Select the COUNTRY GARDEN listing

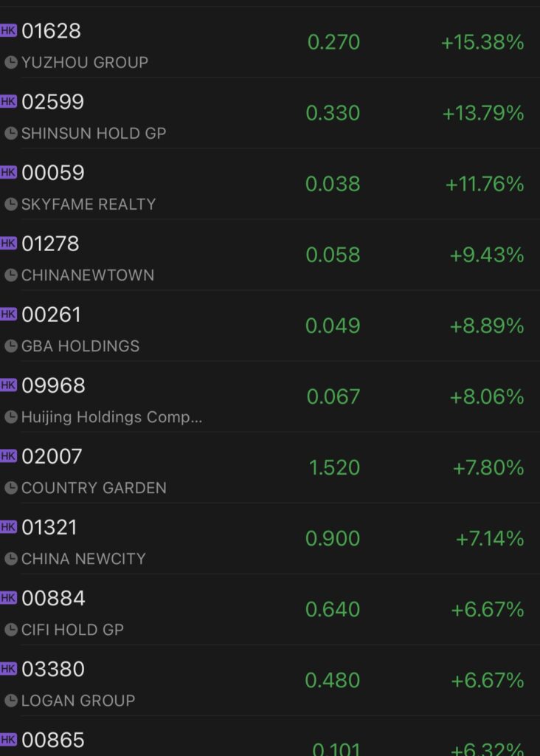(x=270, y=467)
